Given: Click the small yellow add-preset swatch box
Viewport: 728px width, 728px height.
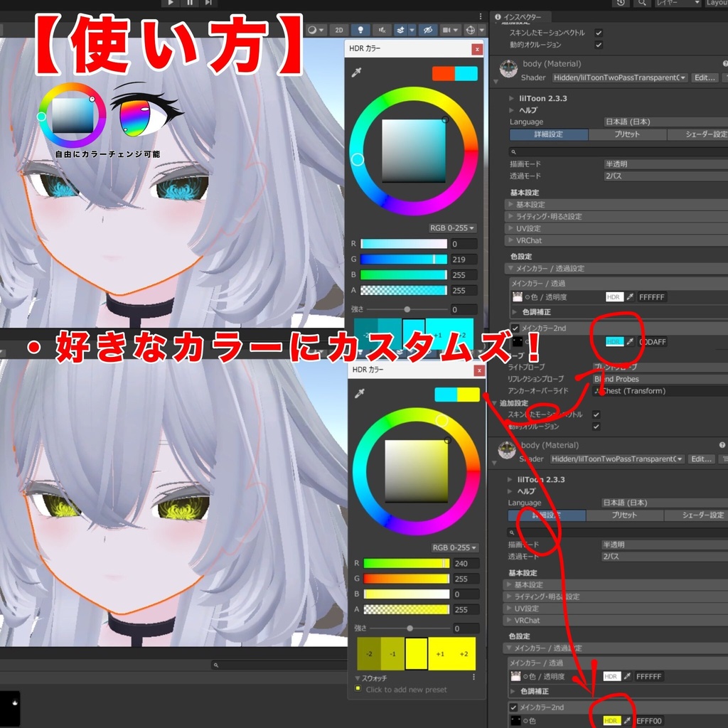Looking at the screenshot, I should [x=358, y=688].
